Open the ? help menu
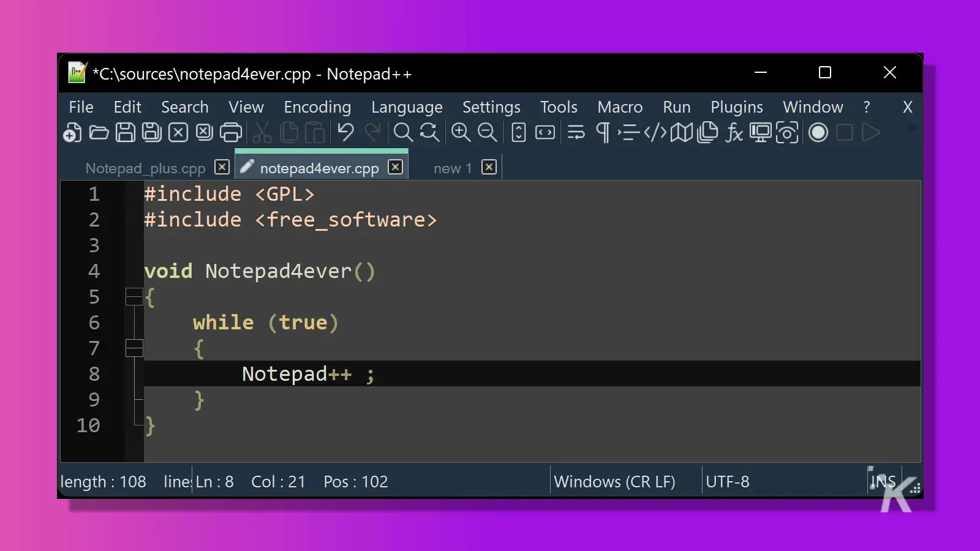This screenshot has height=551, width=980. click(867, 107)
